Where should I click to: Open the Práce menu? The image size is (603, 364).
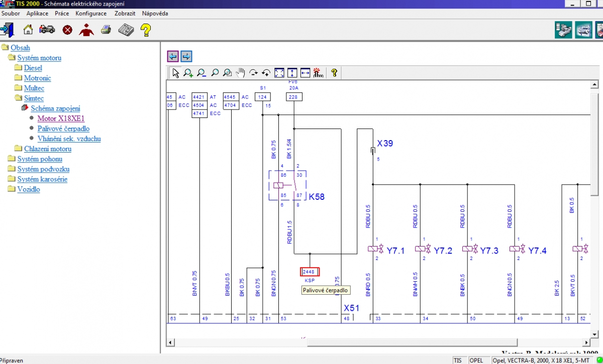tap(62, 14)
